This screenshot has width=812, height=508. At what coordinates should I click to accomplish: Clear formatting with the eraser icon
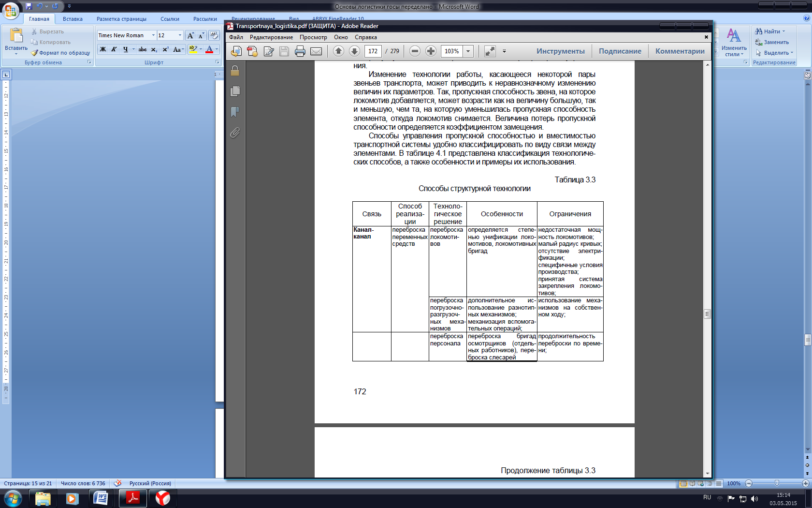214,35
